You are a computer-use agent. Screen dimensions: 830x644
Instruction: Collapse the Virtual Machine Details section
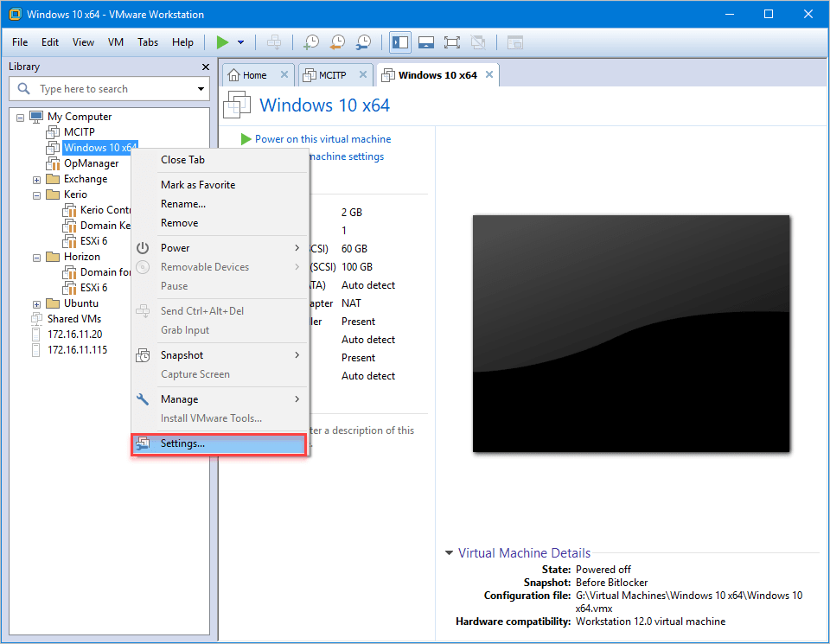pos(449,553)
